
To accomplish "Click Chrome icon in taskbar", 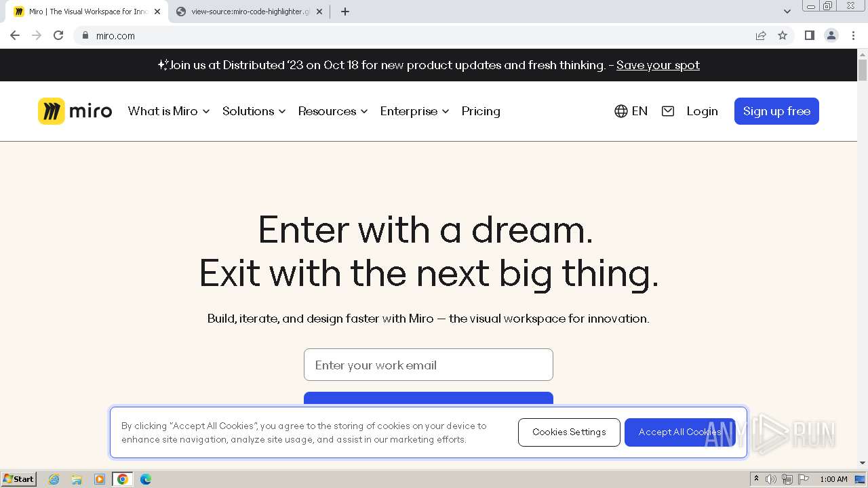I will pos(123,479).
